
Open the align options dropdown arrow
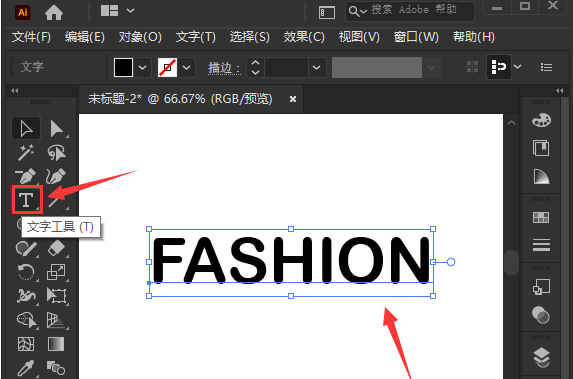[518, 67]
